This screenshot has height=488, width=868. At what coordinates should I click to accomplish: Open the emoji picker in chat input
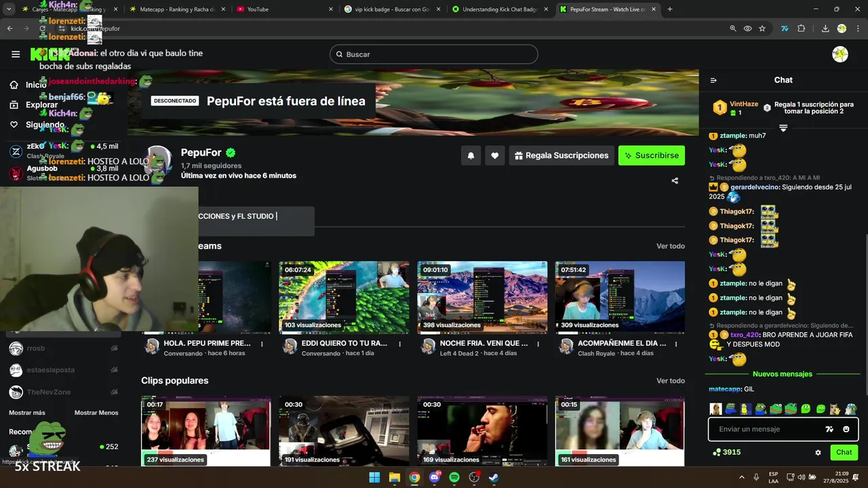[846, 429]
